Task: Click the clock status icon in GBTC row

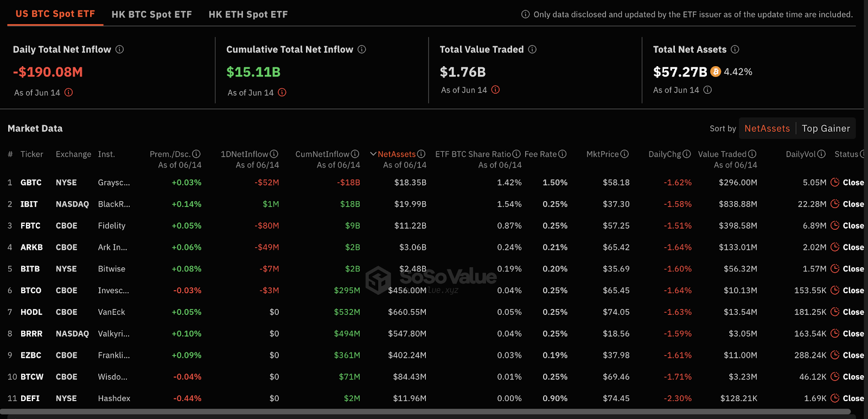Action: point(835,182)
